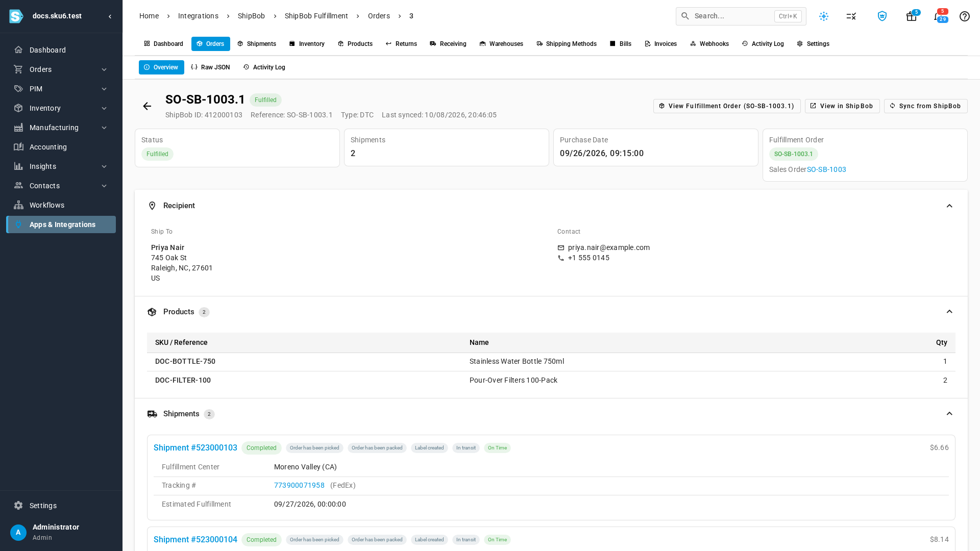980x551 pixels.
Task: Open the Webhooks tab
Action: (709, 44)
